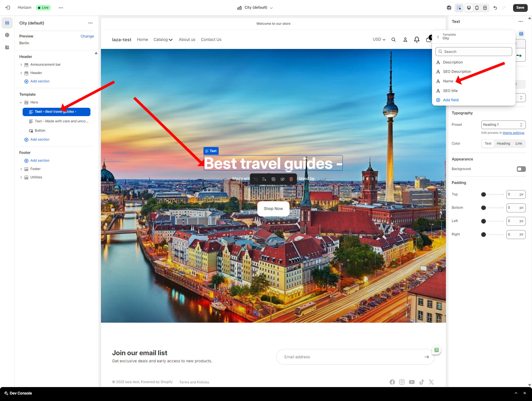Screen dimensions: 532x401
Task: Open the USD currency selector
Action: [x=379, y=40]
